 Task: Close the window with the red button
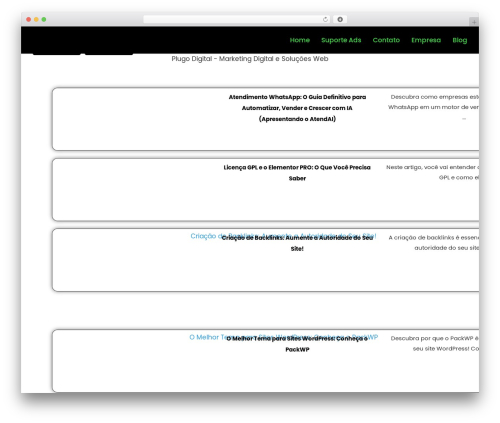pyautogui.click(x=29, y=19)
